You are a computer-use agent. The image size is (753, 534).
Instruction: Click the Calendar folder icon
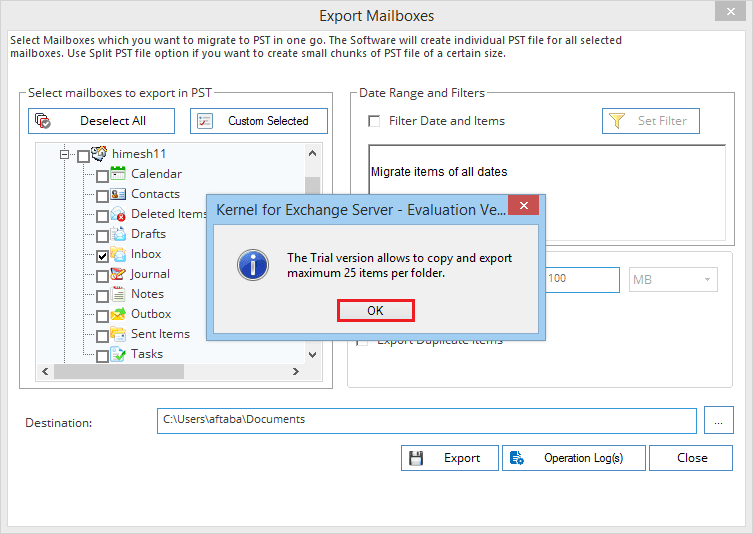click(x=118, y=173)
